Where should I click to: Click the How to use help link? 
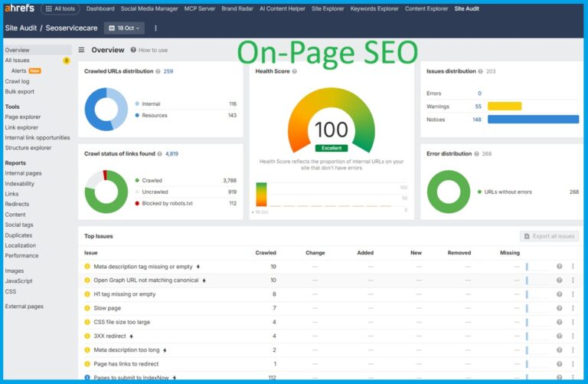[149, 50]
